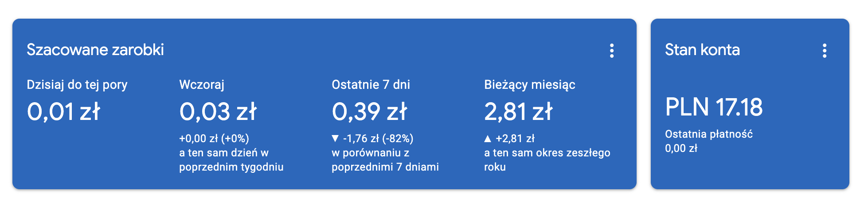Click the text 'a ten sam dzień w poprzednim tygodniu'
The width and height of the screenshot is (868, 199).
231,160
